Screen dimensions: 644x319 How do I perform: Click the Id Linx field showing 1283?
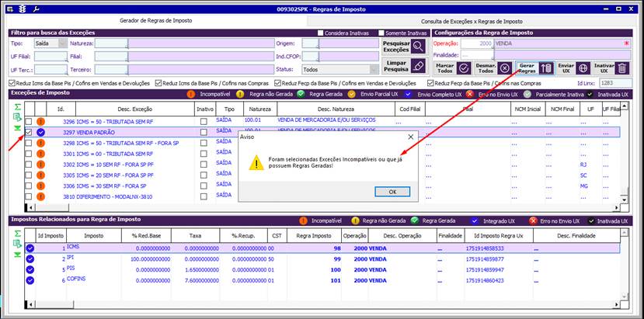coord(616,83)
